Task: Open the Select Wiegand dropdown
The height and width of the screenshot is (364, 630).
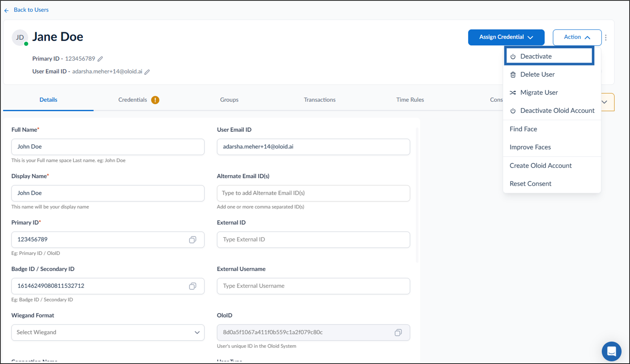Action: [x=108, y=332]
